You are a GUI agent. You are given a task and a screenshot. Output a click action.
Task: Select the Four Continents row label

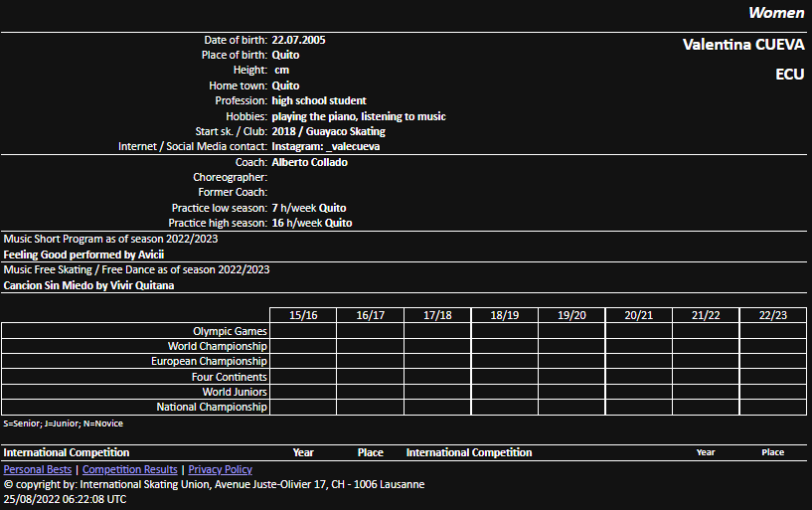pyautogui.click(x=229, y=377)
